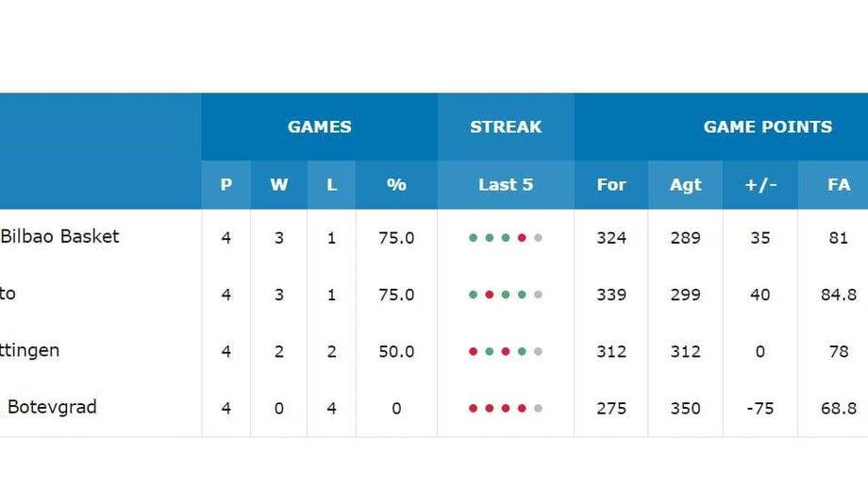
Task: Click the gray streak dot in Botevgrad row
Action: (x=538, y=409)
